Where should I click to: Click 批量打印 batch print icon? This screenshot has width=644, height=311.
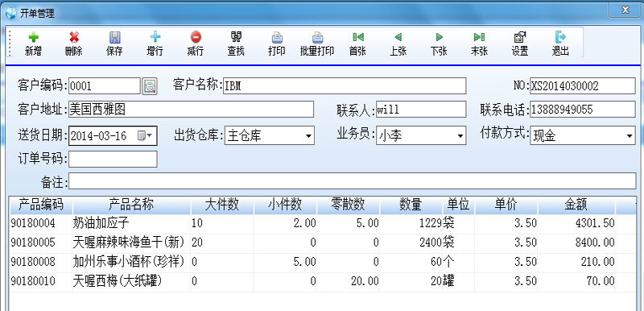pos(317,37)
